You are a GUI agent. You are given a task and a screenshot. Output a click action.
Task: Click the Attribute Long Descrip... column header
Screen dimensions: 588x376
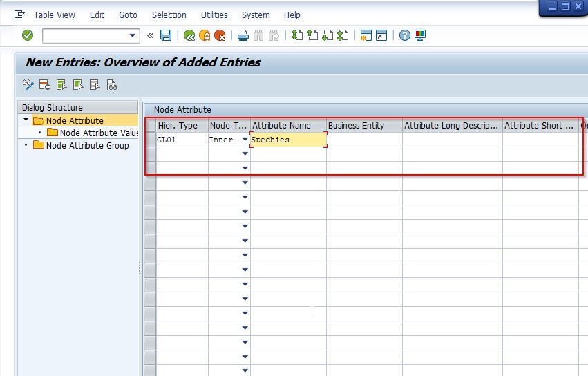[453, 126]
